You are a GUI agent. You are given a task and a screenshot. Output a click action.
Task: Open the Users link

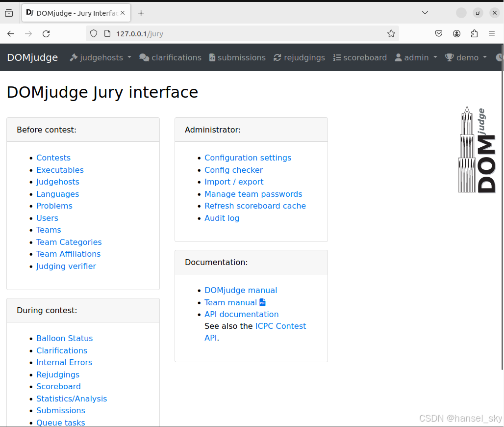[47, 218]
